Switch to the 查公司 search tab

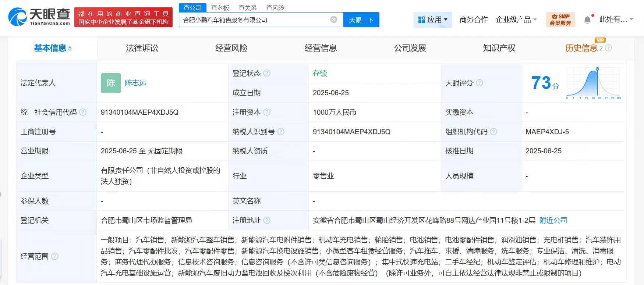pos(192,8)
